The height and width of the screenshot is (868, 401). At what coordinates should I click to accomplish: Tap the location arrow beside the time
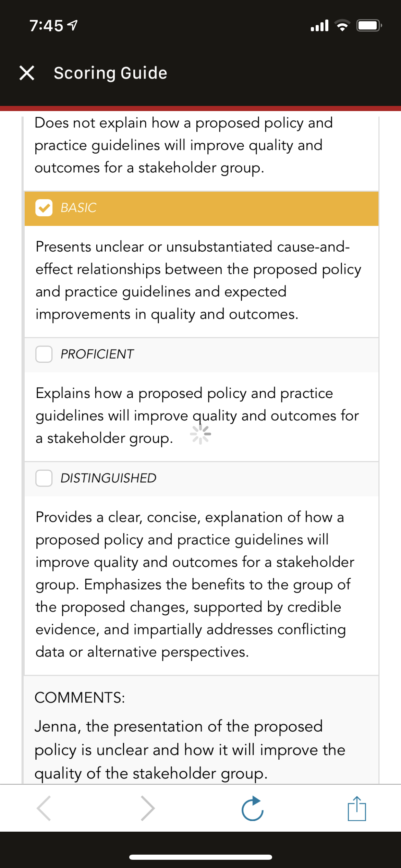[72, 25]
